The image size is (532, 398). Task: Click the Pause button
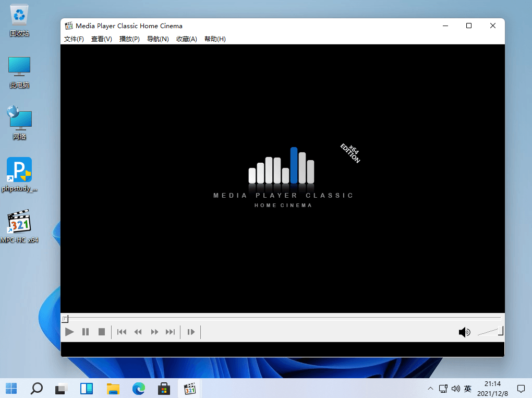point(86,332)
